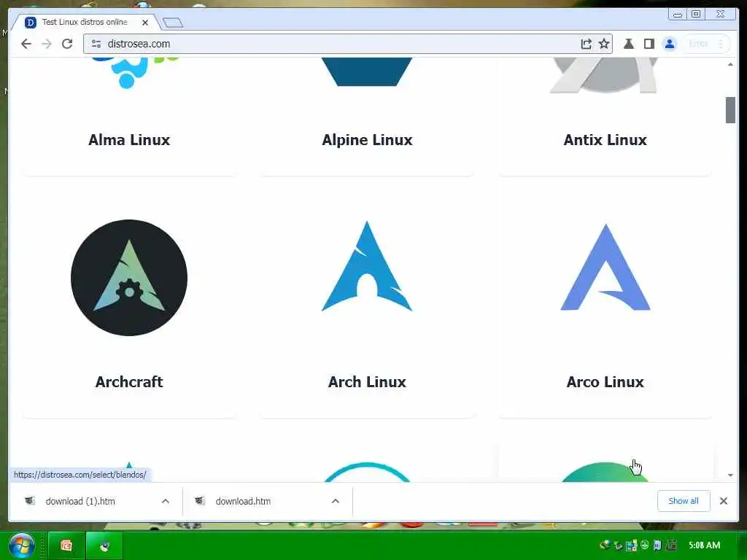Viewport: 747px width, 560px height.
Task: Open the download (1).htm file
Action: [80, 501]
